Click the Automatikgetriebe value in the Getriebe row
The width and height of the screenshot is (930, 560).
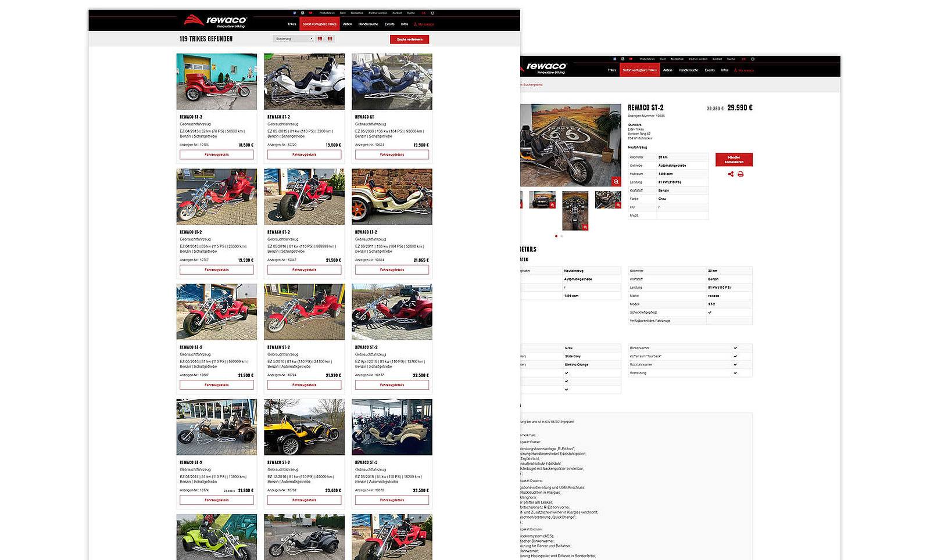click(673, 166)
